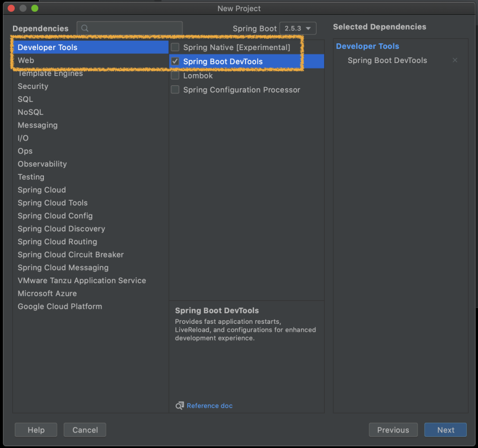Select the Spring Cloud Tools category
The height and width of the screenshot is (448, 478).
point(90,203)
